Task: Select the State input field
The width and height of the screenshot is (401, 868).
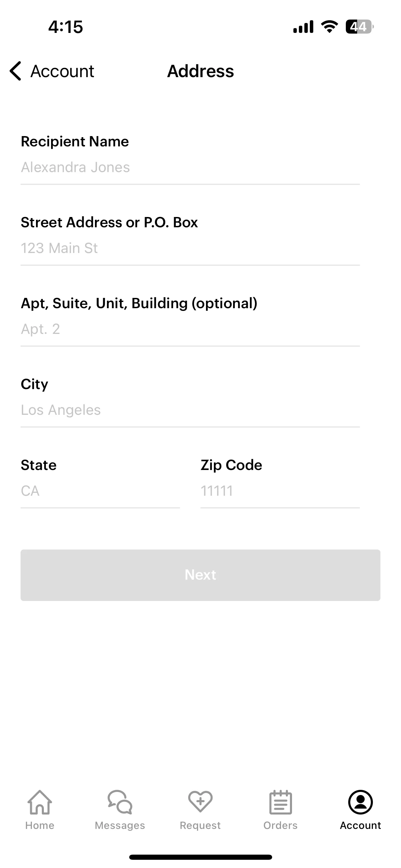Action: (100, 491)
